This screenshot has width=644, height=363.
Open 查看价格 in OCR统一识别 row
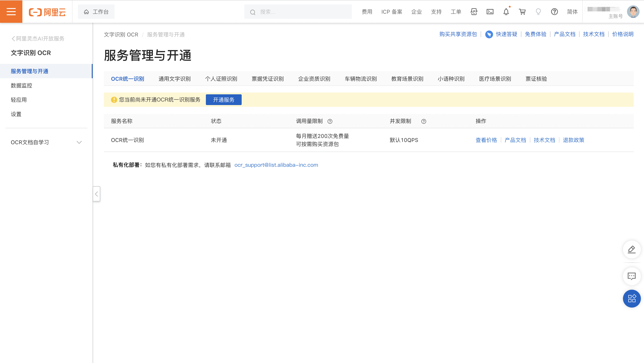point(486,140)
